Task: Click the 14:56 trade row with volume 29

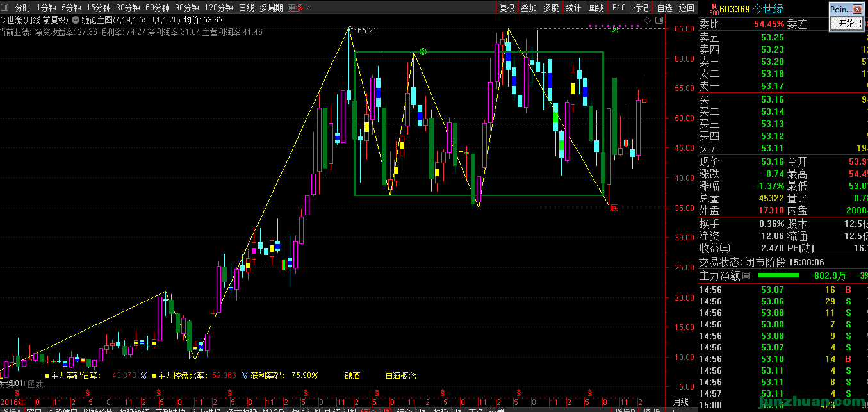Action: [783, 301]
